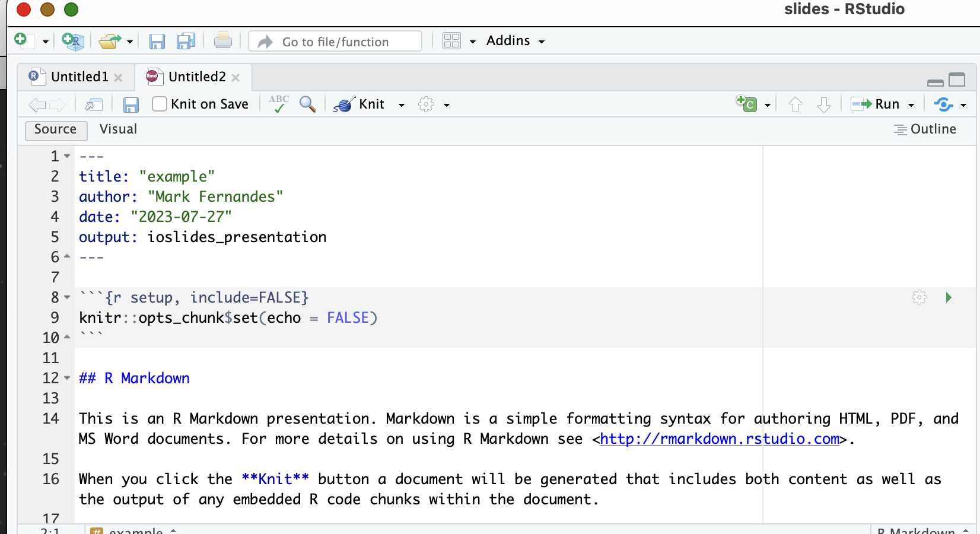Open Publish options dropdown arrow
This screenshot has height=534, width=980.
[963, 105]
